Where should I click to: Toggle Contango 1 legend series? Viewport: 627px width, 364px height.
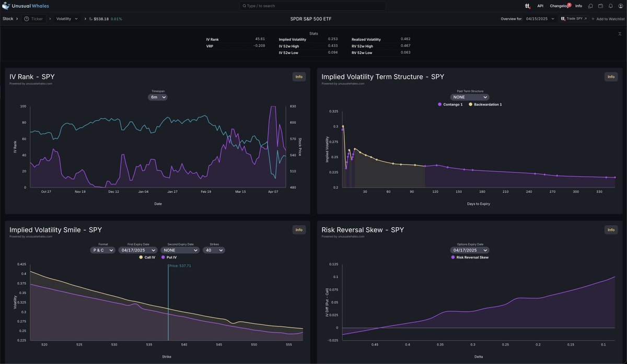[450, 104]
